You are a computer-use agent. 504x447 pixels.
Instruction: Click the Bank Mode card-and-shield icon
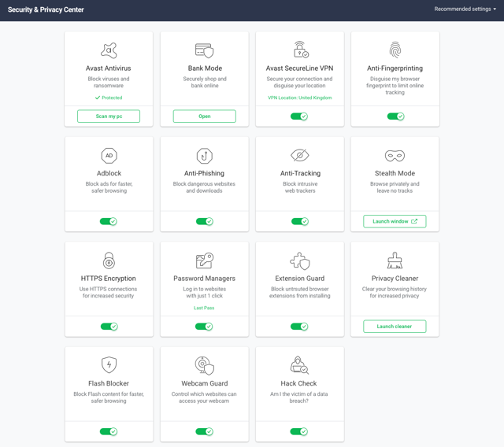point(205,50)
